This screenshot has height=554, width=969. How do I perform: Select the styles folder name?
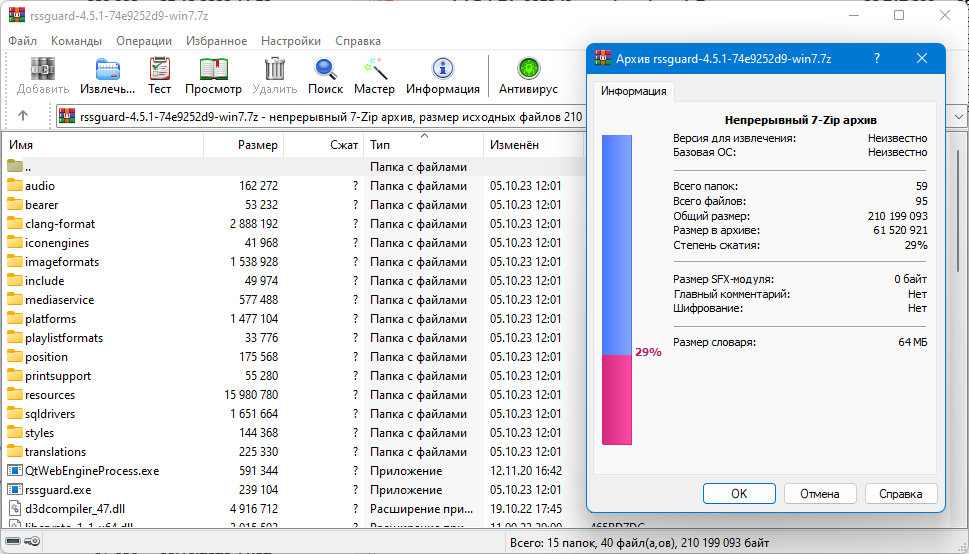[40, 433]
